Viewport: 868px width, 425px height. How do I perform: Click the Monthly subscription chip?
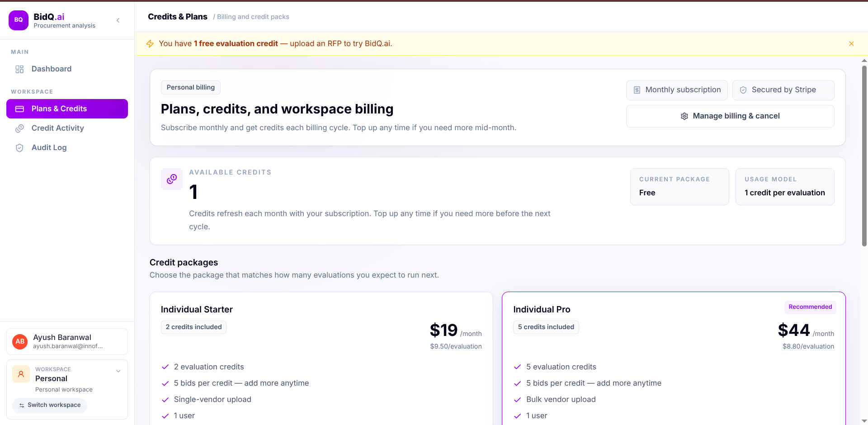click(677, 90)
